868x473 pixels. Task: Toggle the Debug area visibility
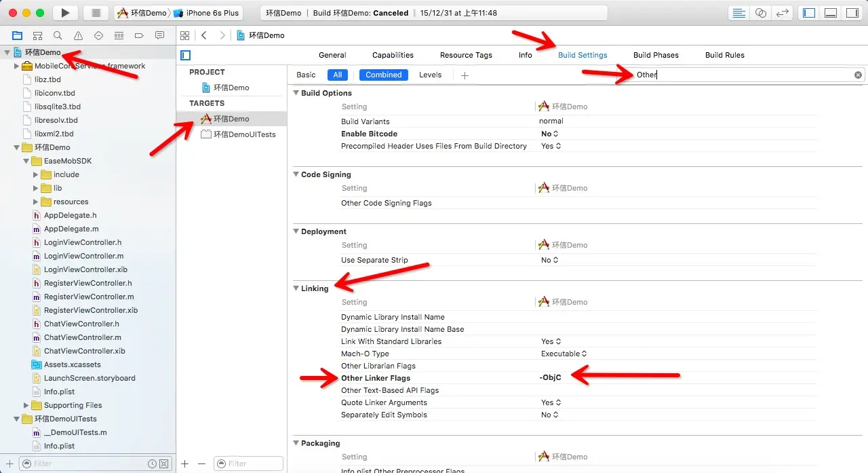[x=831, y=13]
